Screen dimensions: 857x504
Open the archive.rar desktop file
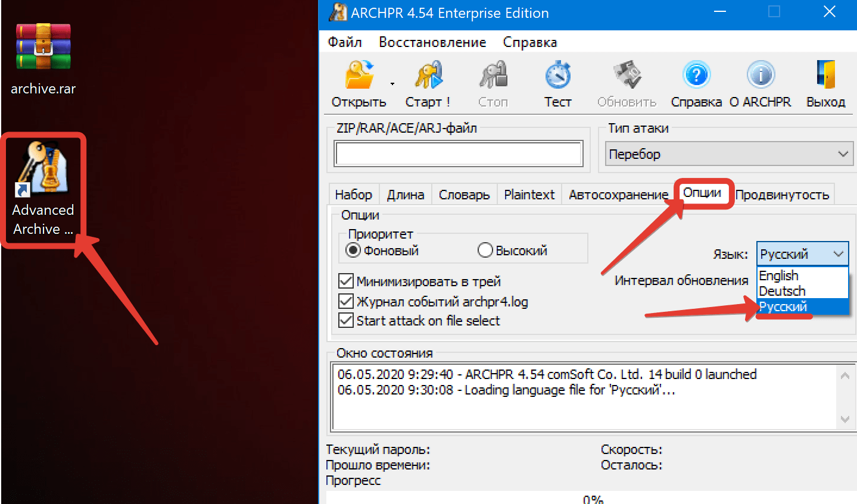pyautogui.click(x=43, y=58)
